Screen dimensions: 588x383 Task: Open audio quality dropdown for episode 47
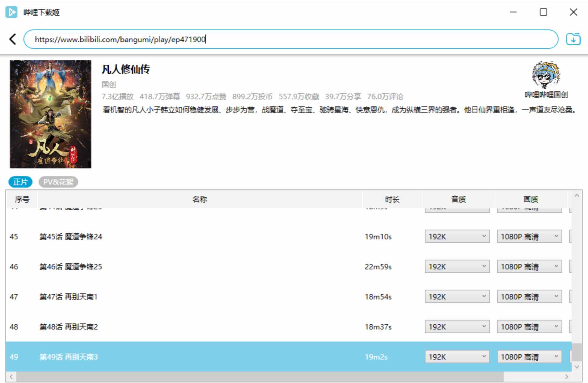tap(457, 296)
